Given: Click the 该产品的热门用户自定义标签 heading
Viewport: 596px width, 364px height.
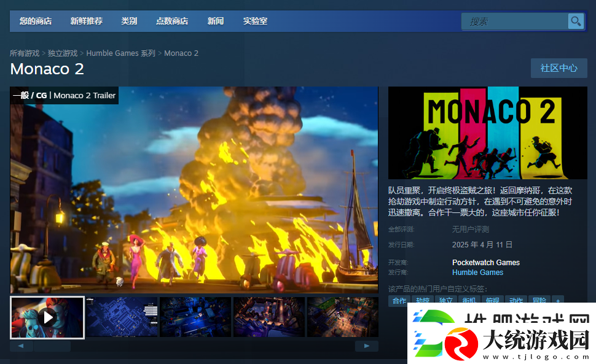Looking at the screenshot, I should pyautogui.click(x=437, y=289).
